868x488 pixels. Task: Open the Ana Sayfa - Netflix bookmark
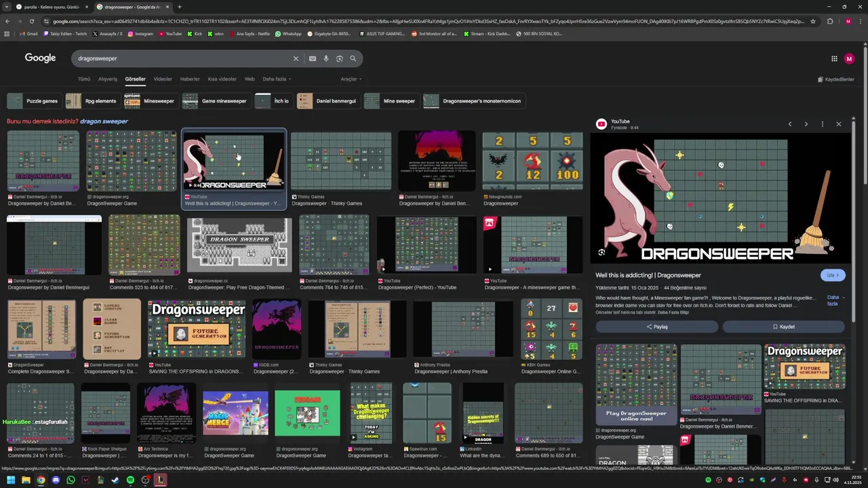tap(249, 33)
